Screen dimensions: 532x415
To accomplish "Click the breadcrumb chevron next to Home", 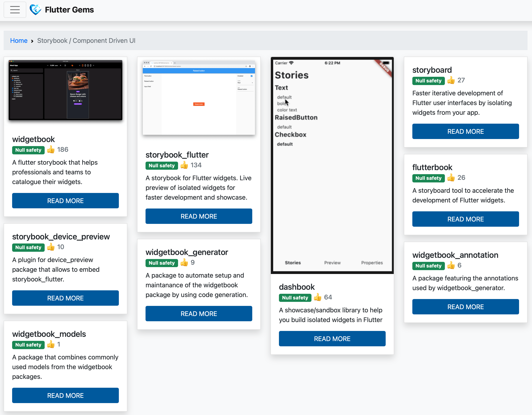I will (x=32, y=41).
